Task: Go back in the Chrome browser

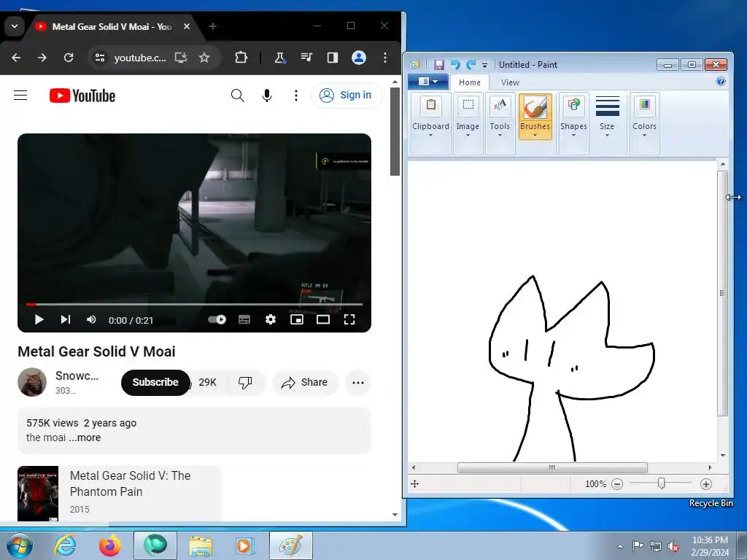Action: (16, 58)
